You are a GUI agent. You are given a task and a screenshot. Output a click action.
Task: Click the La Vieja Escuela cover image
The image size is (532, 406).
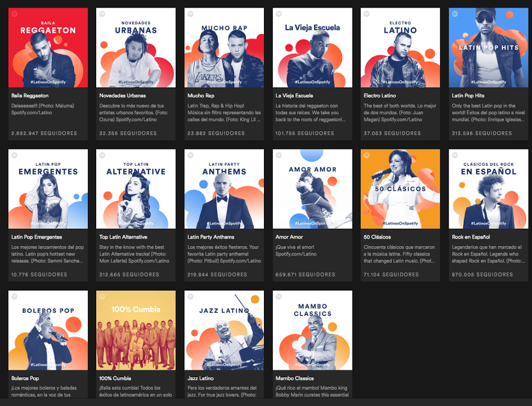point(312,47)
